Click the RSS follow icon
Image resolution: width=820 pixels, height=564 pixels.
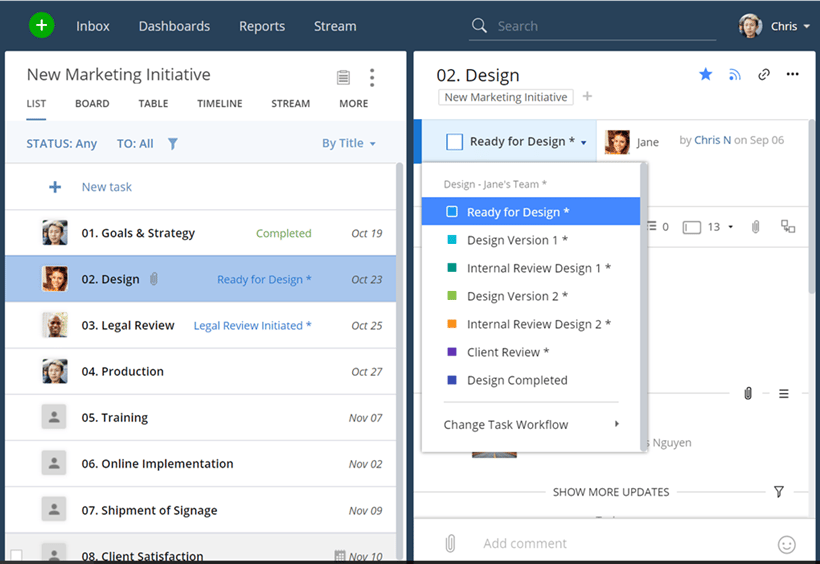(735, 74)
